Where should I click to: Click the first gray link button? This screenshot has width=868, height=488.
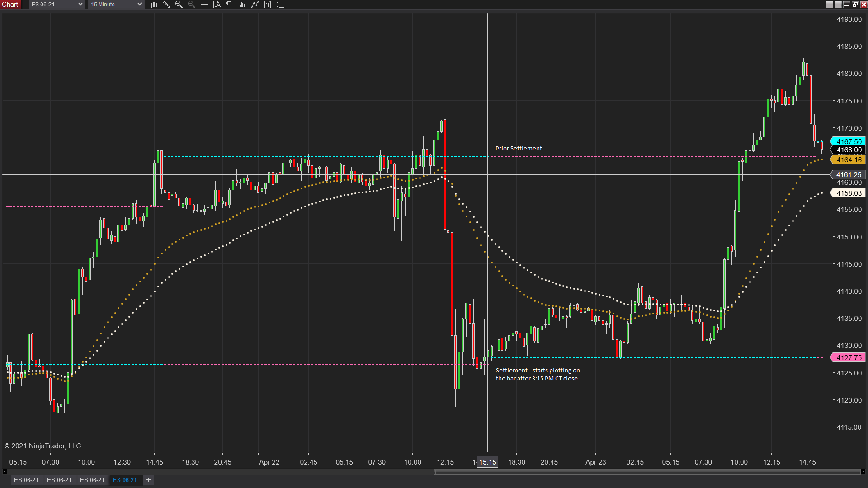(x=830, y=5)
